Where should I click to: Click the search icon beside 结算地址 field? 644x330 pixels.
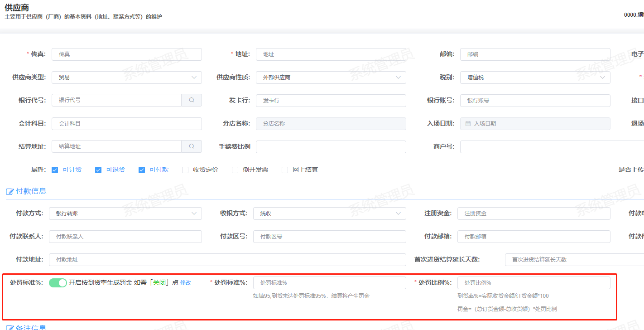tap(192, 146)
